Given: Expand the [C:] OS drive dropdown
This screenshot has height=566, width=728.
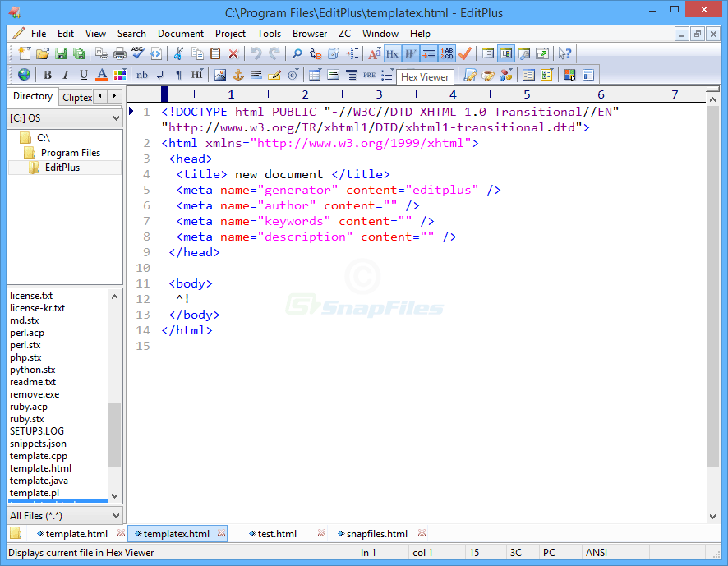Looking at the screenshot, I should pyautogui.click(x=65, y=118).
